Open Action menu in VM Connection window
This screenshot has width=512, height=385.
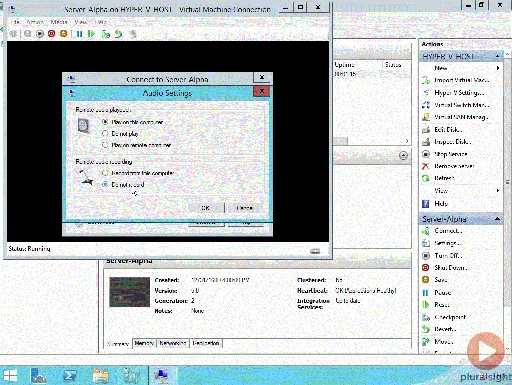coord(35,22)
